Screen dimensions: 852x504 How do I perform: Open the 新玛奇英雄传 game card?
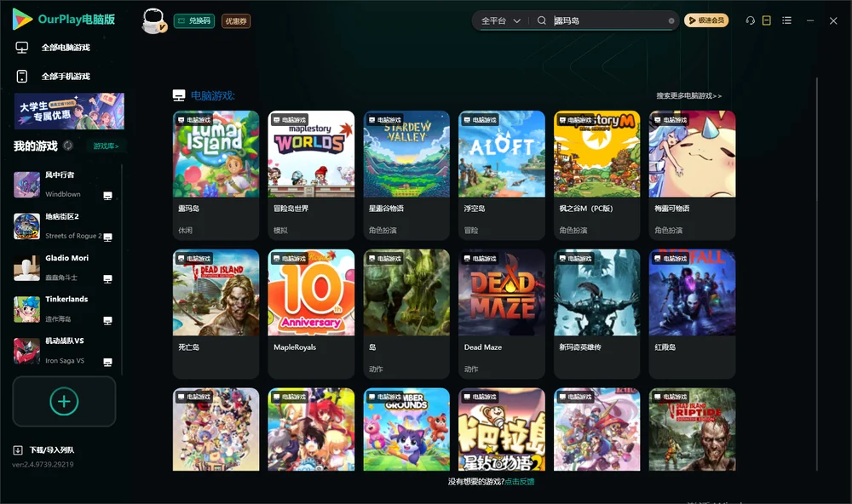pos(597,314)
